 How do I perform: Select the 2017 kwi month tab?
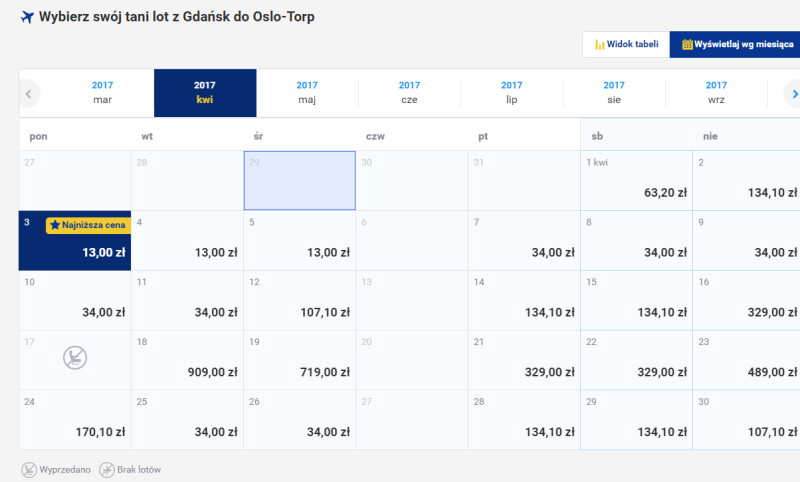pos(205,93)
